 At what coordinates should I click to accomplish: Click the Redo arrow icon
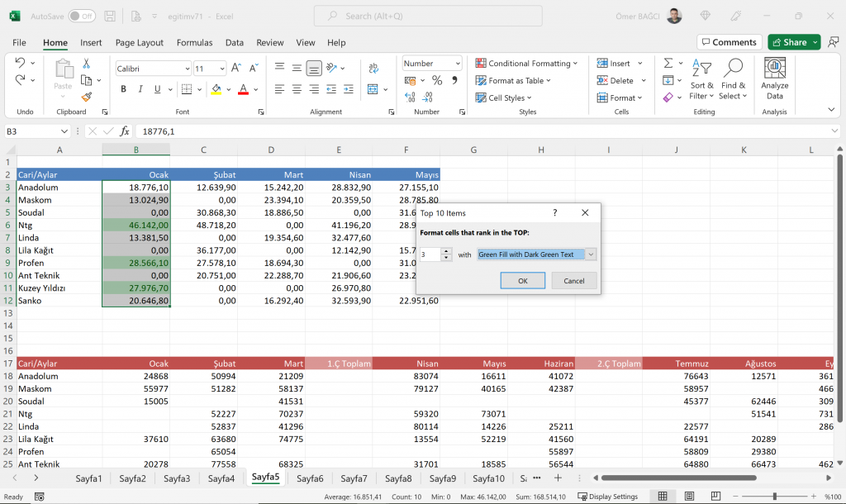click(x=20, y=80)
